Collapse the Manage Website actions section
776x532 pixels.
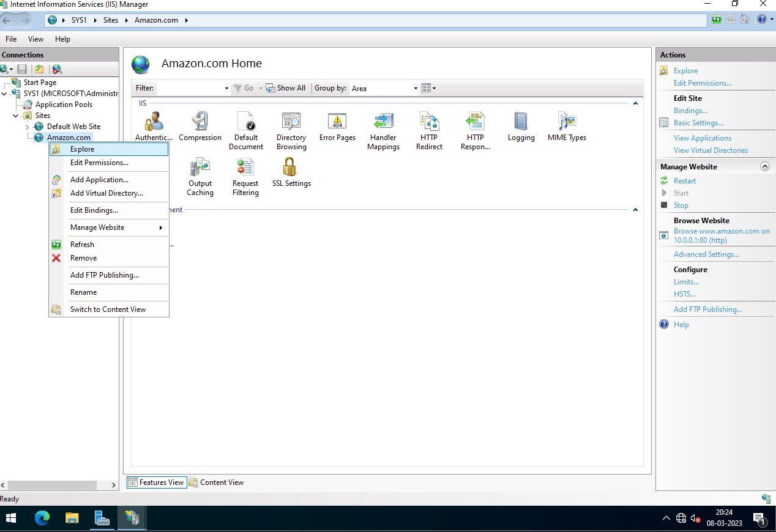pos(764,166)
